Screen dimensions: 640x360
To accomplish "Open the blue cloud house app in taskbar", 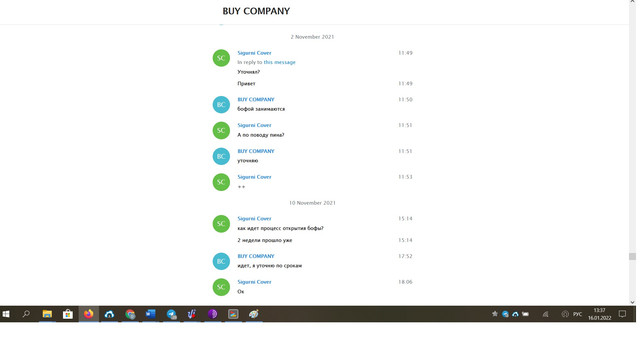I will point(109,314).
